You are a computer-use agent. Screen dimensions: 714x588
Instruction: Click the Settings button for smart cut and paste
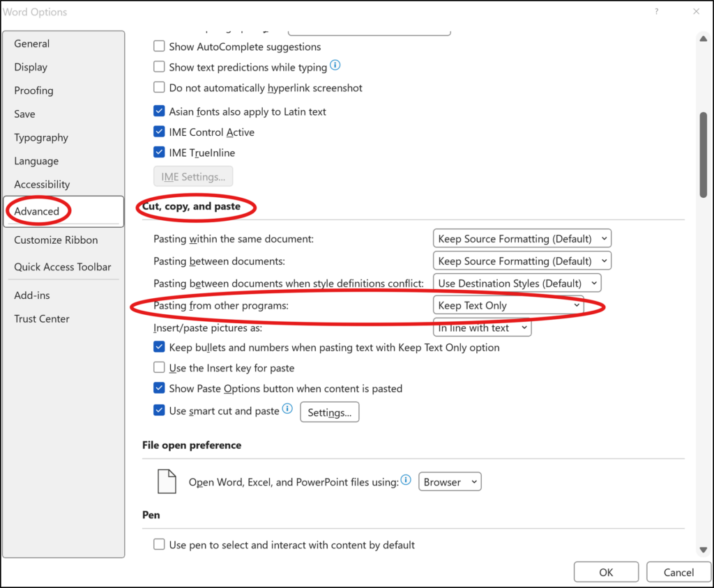(329, 412)
